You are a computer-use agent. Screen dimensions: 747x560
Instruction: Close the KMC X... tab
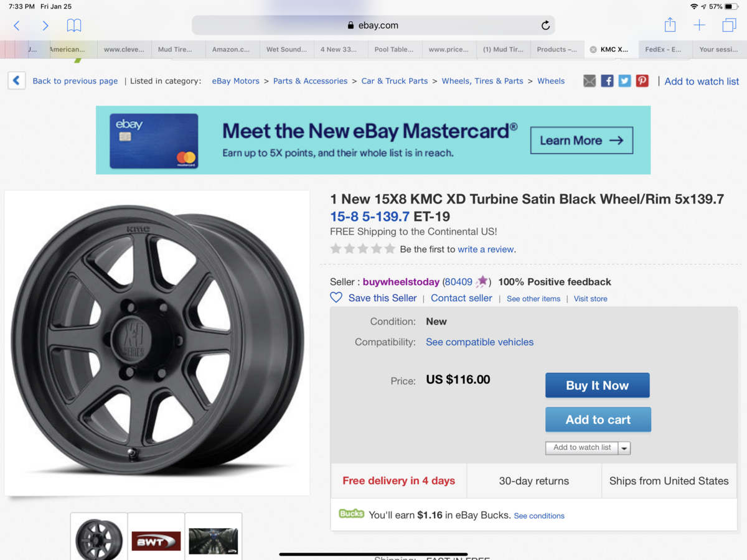point(593,50)
